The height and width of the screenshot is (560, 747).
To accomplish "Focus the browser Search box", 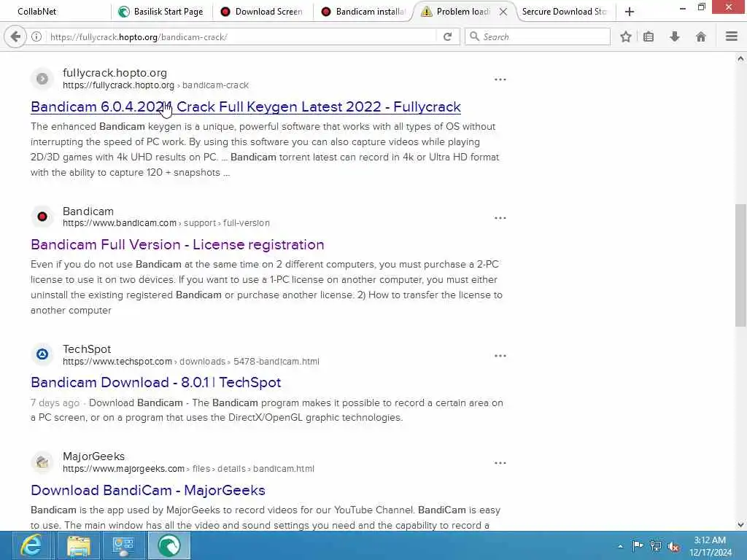I will [538, 36].
